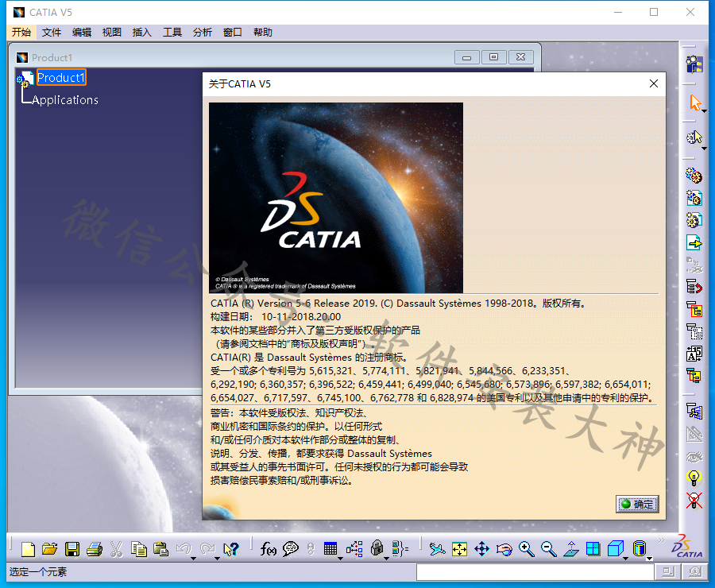
Task: Open the Design Table grid icon
Action: point(330,548)
